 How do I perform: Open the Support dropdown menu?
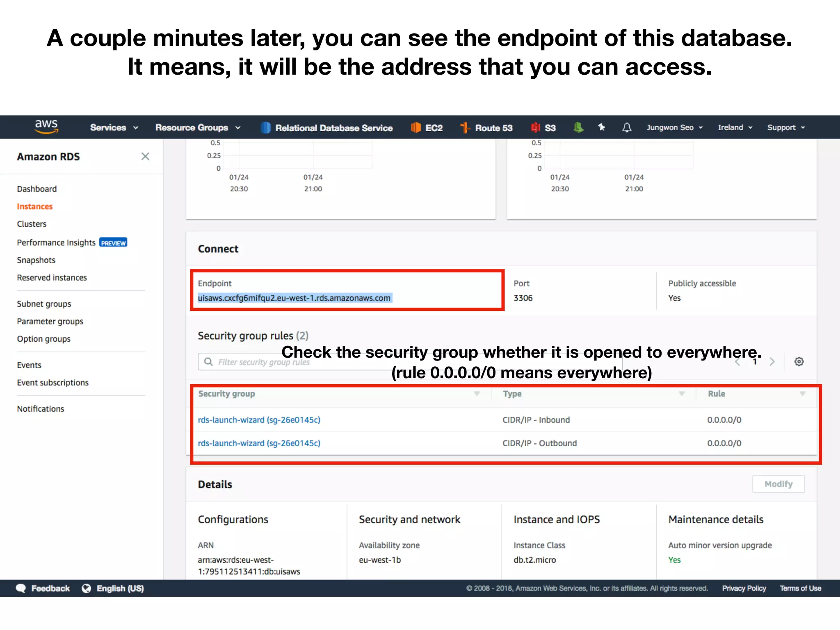(786, 128)
